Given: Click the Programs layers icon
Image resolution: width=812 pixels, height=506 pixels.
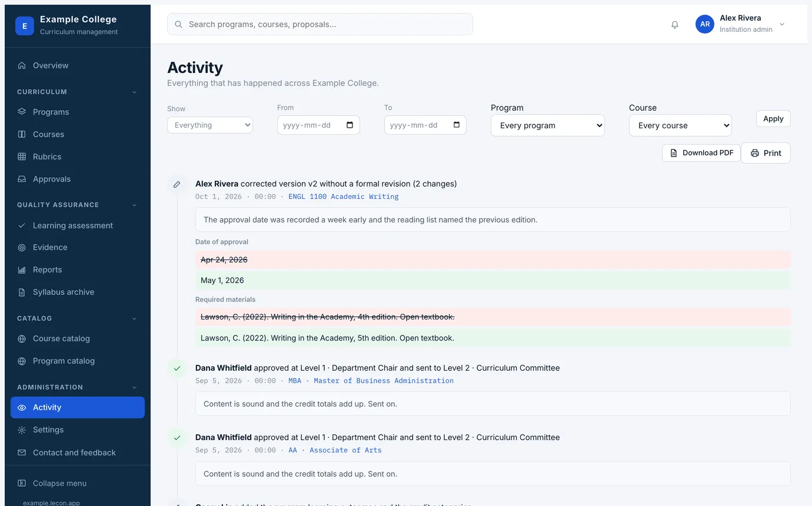Looking at the screenshot, I should tap(22, 112).
